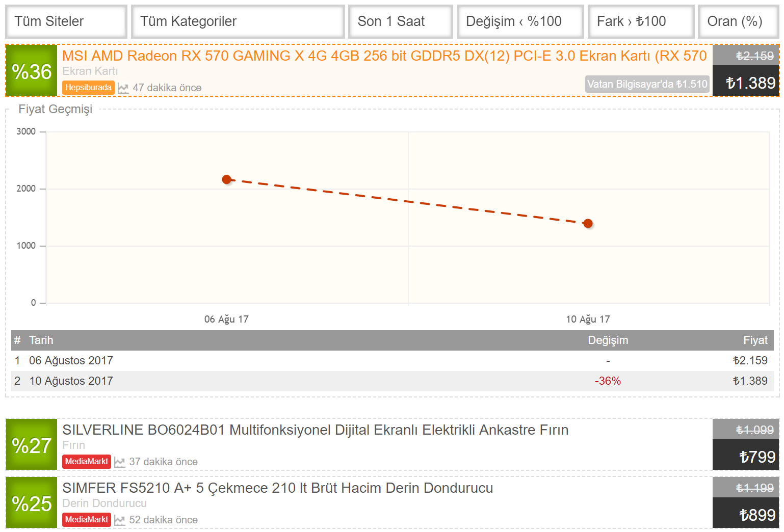Click the Fiyat Geçmişi section title

[56, 109]
